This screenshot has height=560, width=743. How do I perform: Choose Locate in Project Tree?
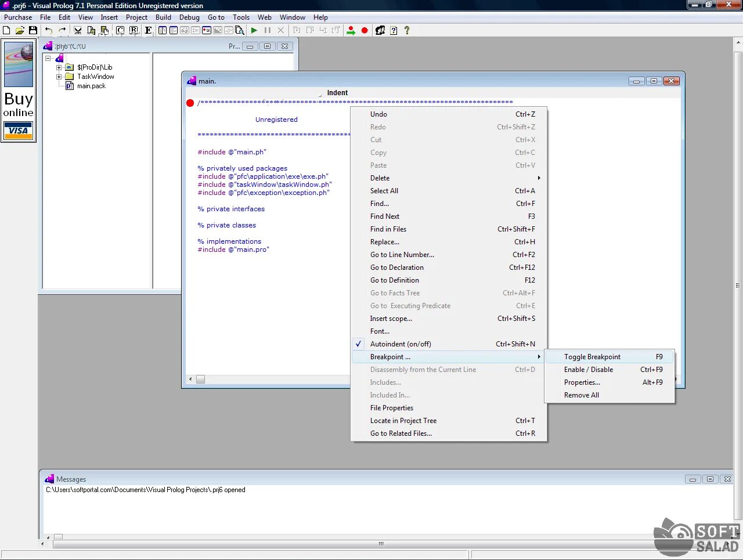[449, 421]
